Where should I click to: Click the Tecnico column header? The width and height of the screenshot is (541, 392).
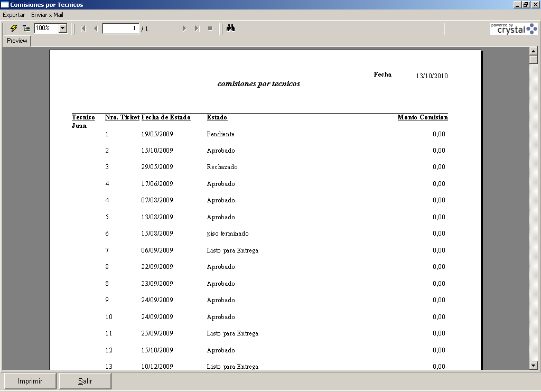point(83,117)
